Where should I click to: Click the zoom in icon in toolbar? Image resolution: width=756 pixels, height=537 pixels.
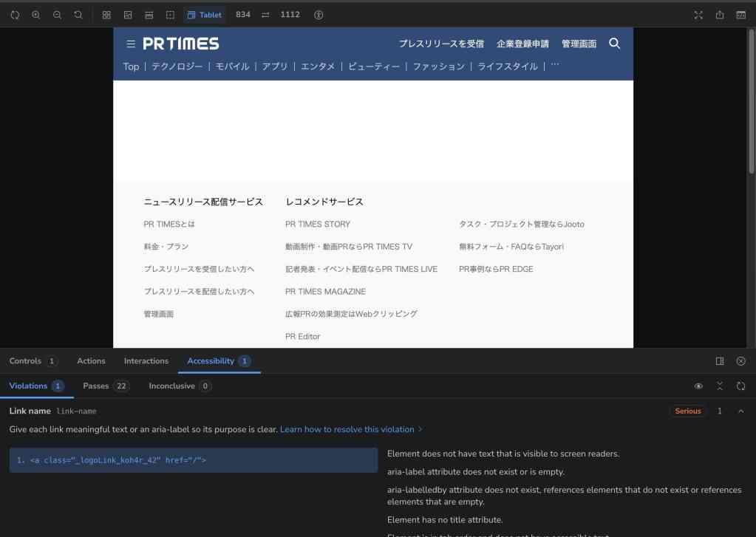pos(35,15)
